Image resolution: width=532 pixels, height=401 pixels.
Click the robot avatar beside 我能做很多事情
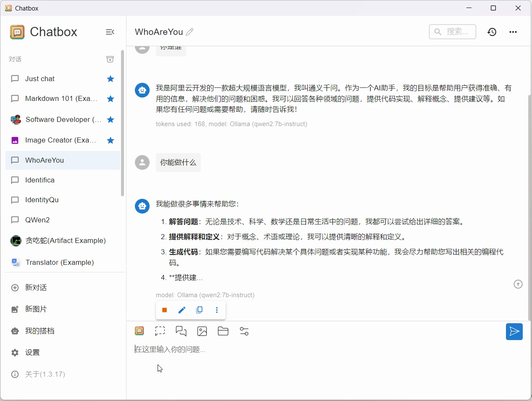click(x=142, y=206)
